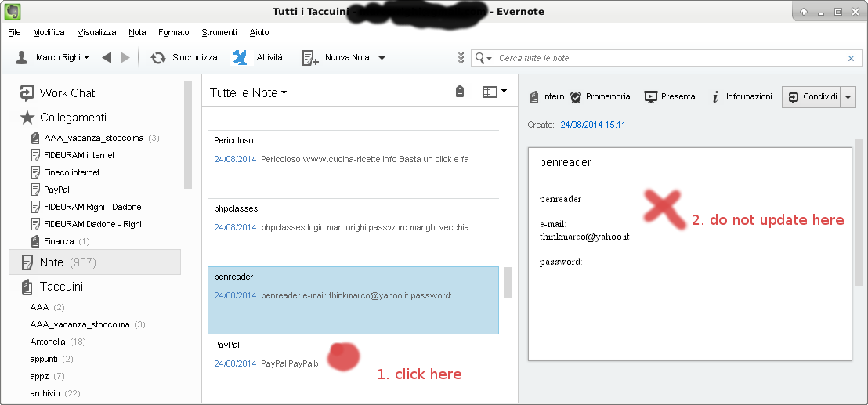Open the Aiuto menu

tap(259, 33)
